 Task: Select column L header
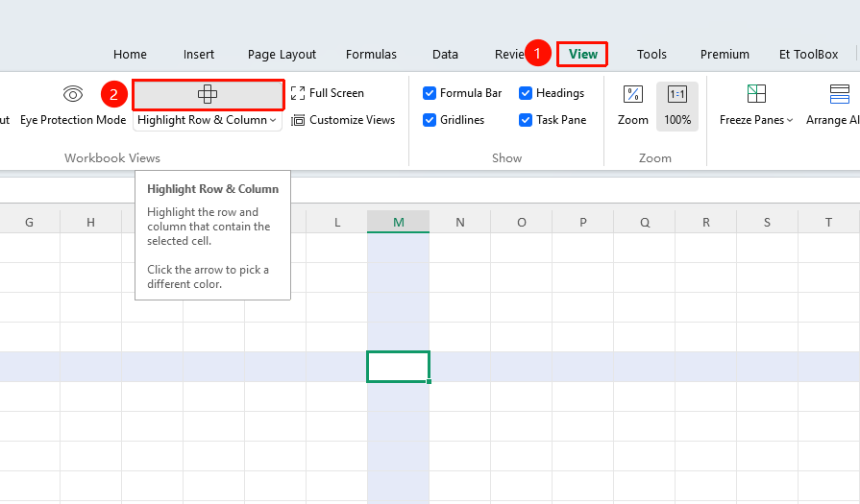coord(336,222)
